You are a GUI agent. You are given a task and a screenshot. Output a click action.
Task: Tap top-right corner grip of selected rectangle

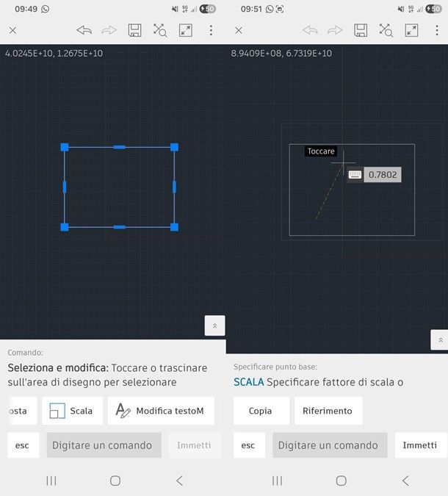pyautogui.click(x=174, y=147)
